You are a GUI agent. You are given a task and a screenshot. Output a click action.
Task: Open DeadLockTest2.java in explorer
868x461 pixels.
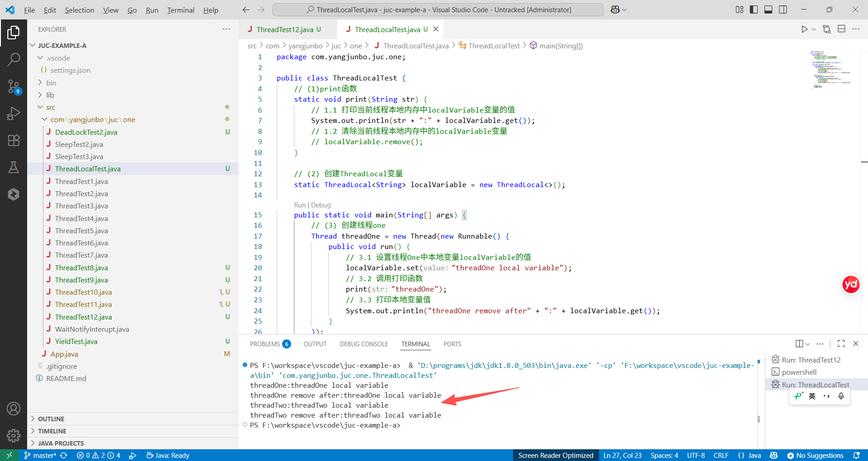(86, 132)
